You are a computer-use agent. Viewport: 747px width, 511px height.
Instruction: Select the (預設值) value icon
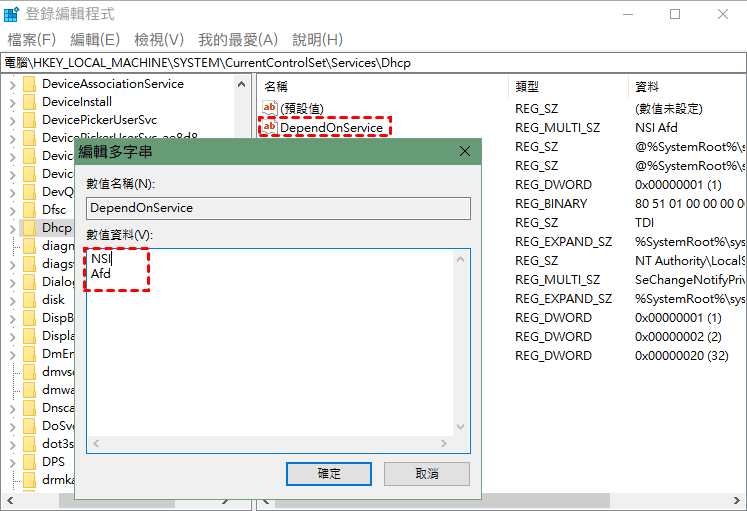pyautogui.click(x=270, y=108)
